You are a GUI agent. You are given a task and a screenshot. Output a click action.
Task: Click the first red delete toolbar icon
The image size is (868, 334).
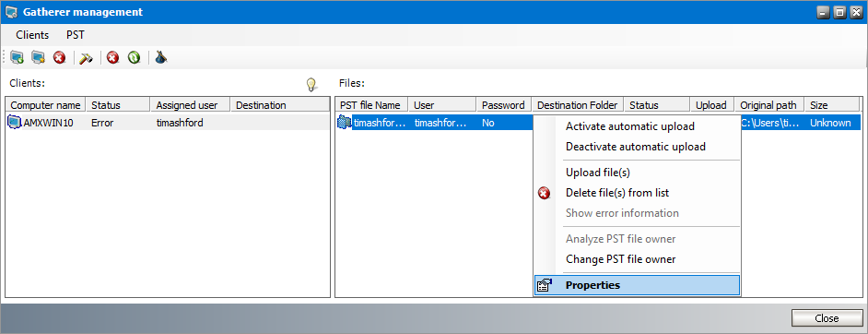(x=59, y=57)
